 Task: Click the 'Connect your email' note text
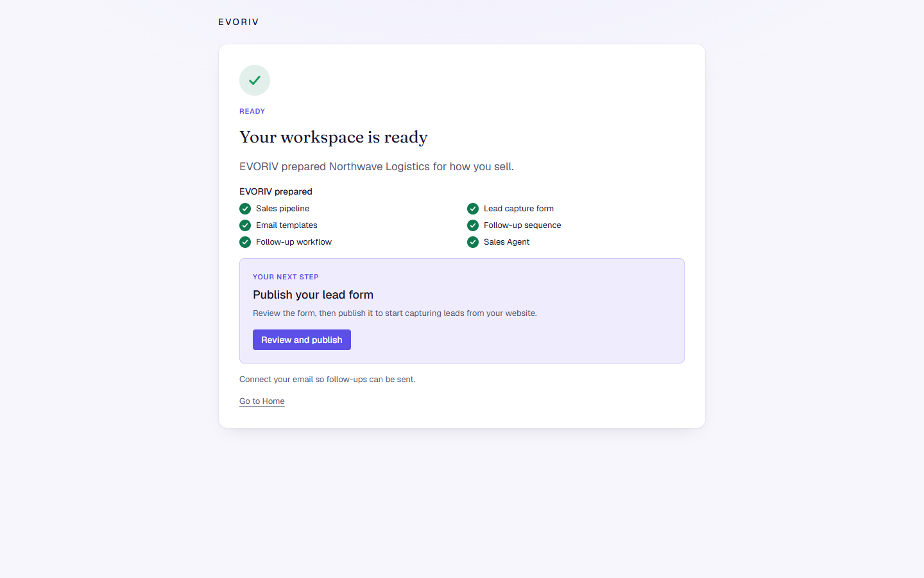[x=327, y=380]
